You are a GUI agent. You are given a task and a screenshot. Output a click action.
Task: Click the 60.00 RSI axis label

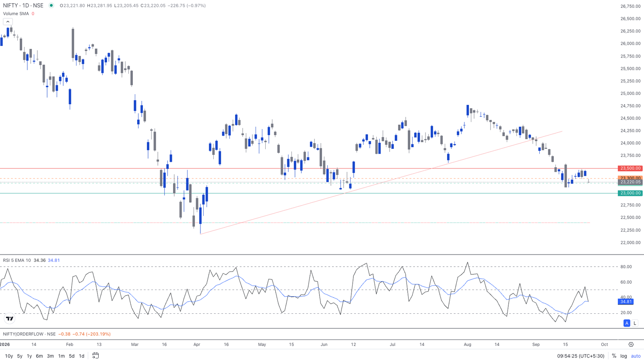626,282
